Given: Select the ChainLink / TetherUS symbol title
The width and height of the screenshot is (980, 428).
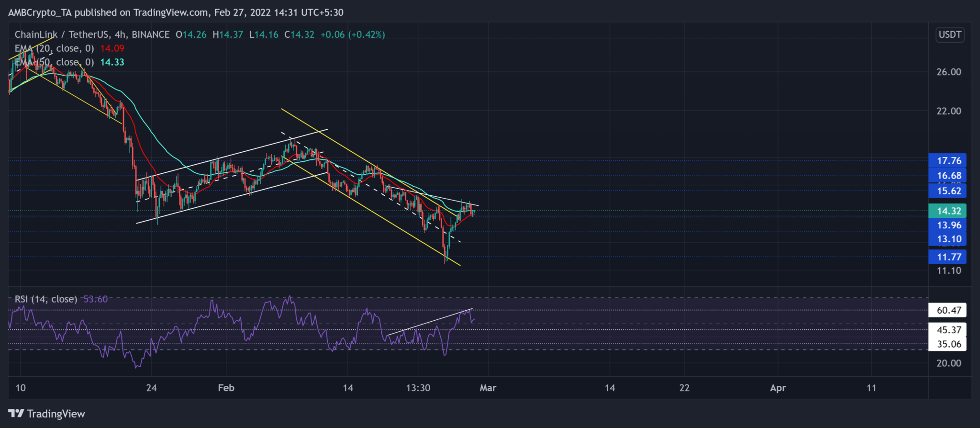Looking at the screenshot, I should pos(62,34).
